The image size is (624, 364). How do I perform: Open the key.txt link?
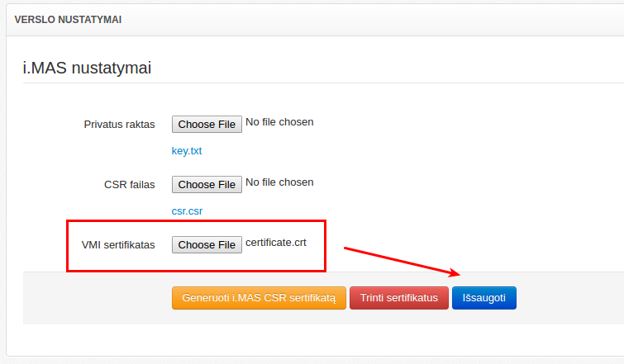[x=187, y=151]
